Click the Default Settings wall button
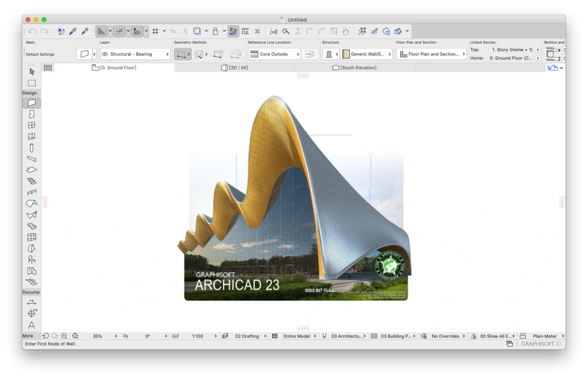The width and height of the screenshot is (588, 379). coord(84,55)
